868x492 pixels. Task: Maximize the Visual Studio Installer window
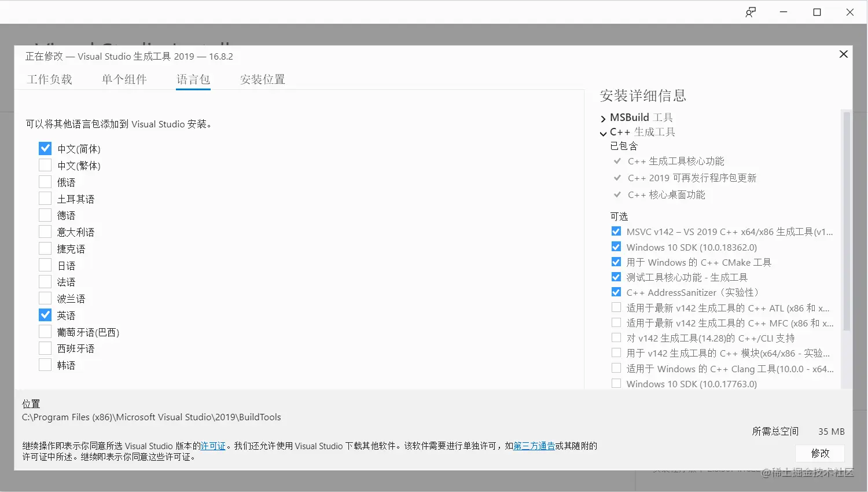click(x=817, y=12)
